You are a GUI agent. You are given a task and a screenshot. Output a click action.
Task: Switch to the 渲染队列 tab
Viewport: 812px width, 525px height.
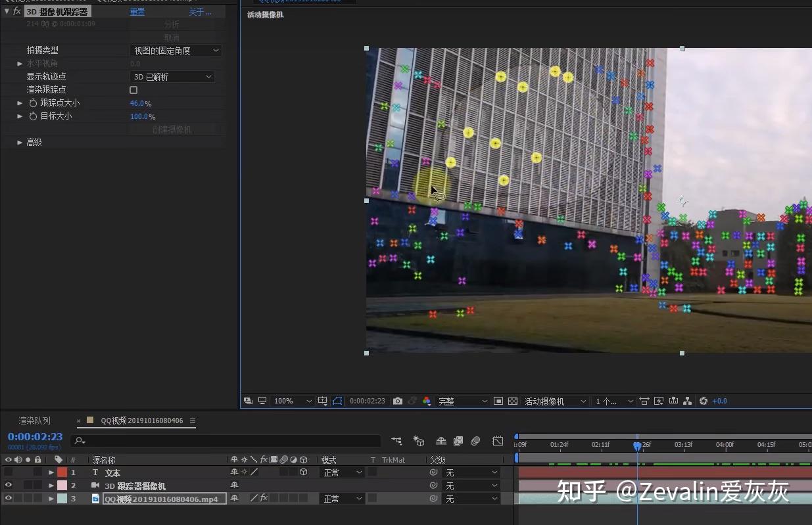[34, 421]
